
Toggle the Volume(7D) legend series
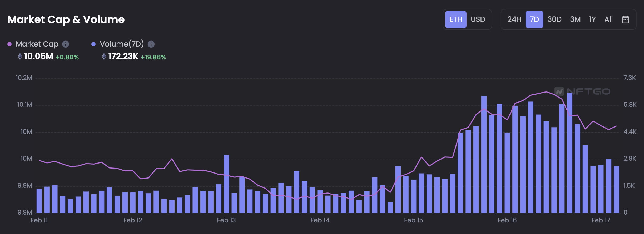coord(122,44)
